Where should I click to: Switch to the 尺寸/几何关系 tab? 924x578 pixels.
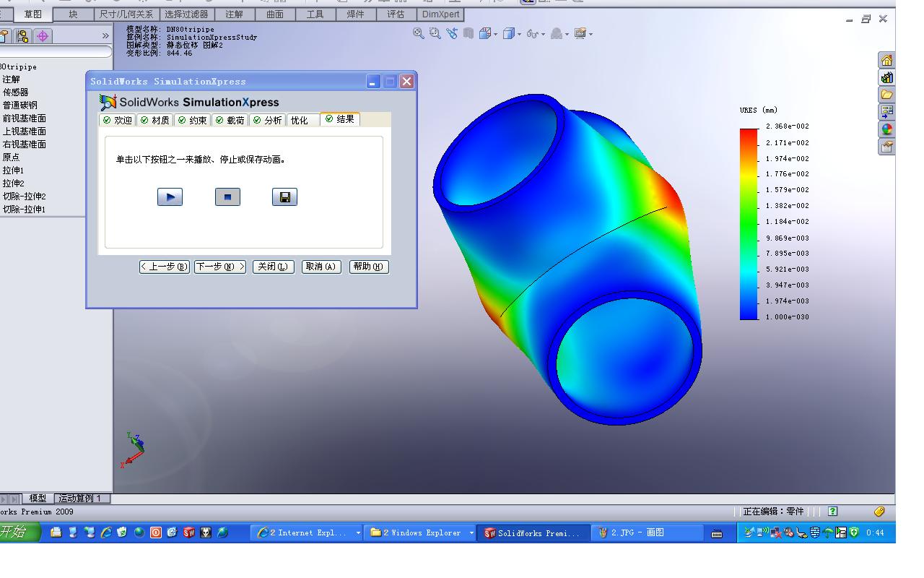(x=126, y=14)
